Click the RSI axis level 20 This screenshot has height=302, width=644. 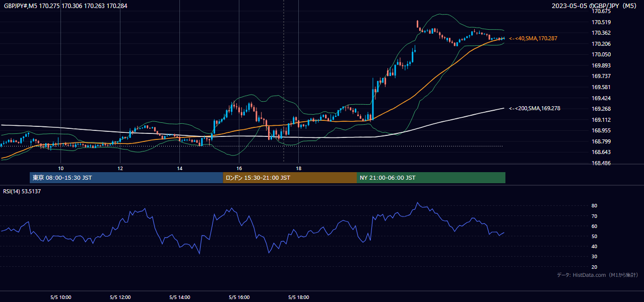pyautogui.click(x=595, y=267)
